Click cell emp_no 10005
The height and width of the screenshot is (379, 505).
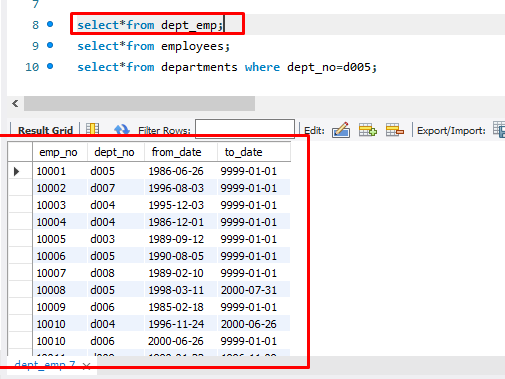[x=60, y=239]
